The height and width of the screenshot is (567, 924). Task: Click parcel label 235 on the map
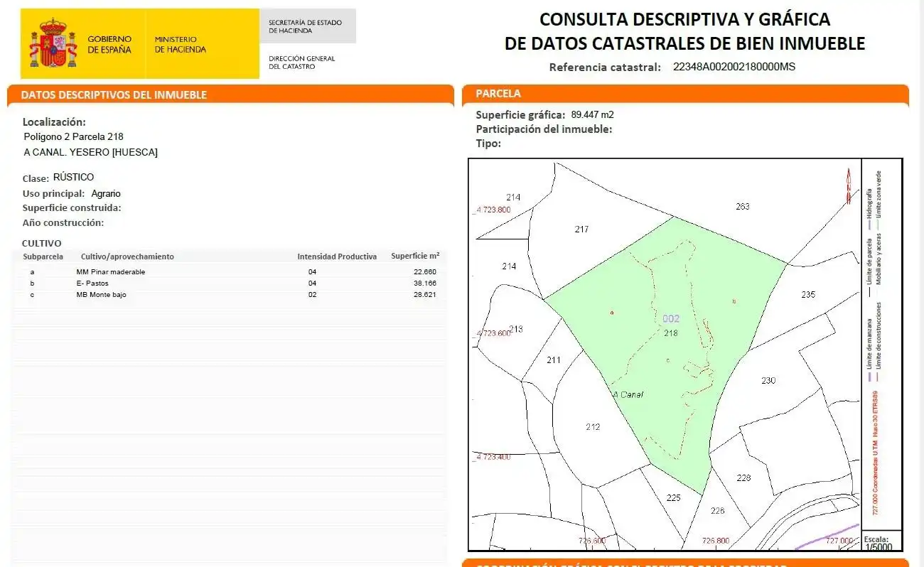[x=808, y=295]
